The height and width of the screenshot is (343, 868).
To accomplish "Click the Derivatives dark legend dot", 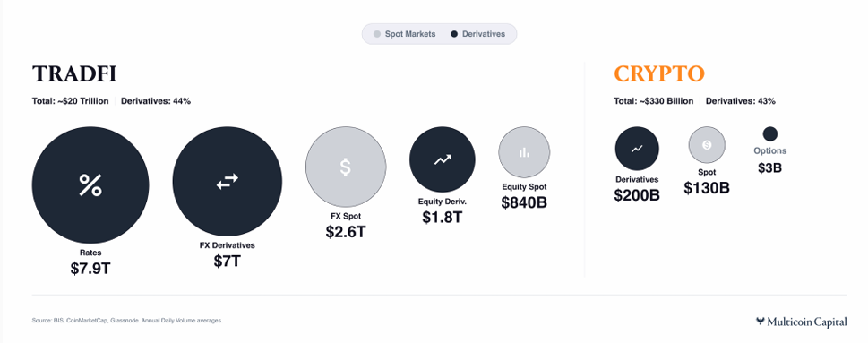I will click(454, 34).
